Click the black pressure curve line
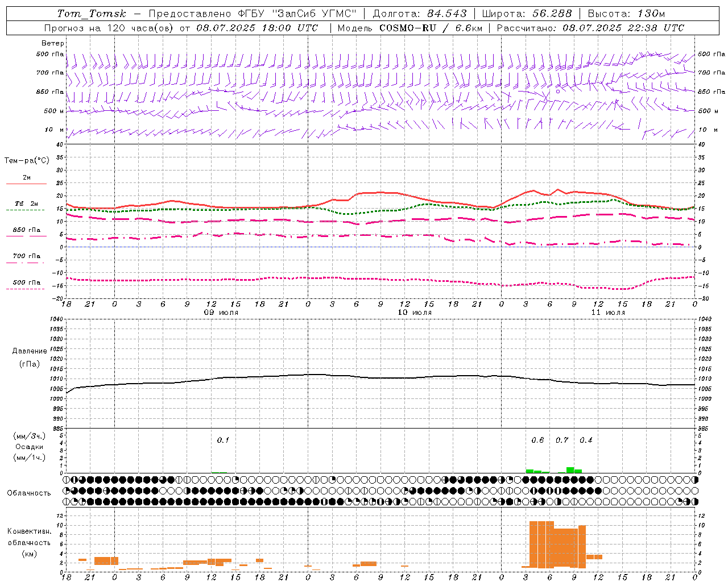 coord(380,378)
